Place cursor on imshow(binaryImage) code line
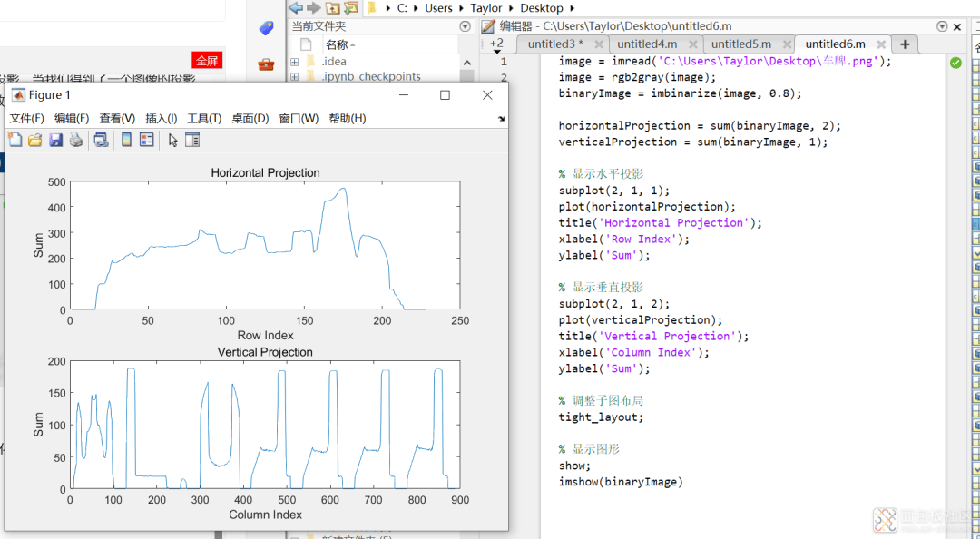 621,482
